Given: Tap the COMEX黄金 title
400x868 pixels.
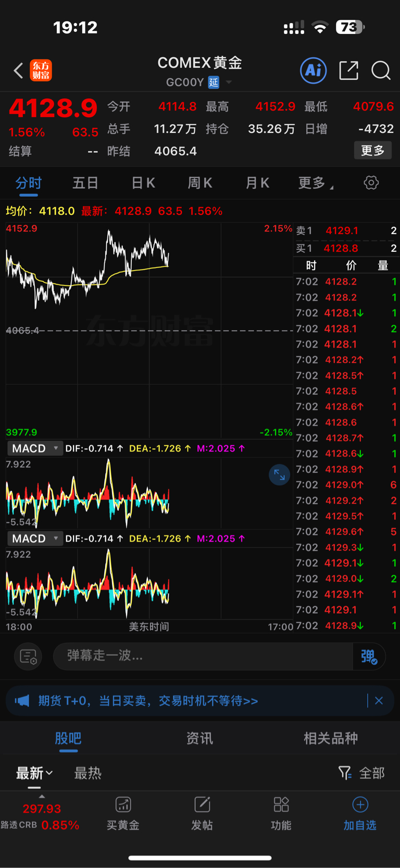Looking at the screenshot, I should [x=200, y=63].
